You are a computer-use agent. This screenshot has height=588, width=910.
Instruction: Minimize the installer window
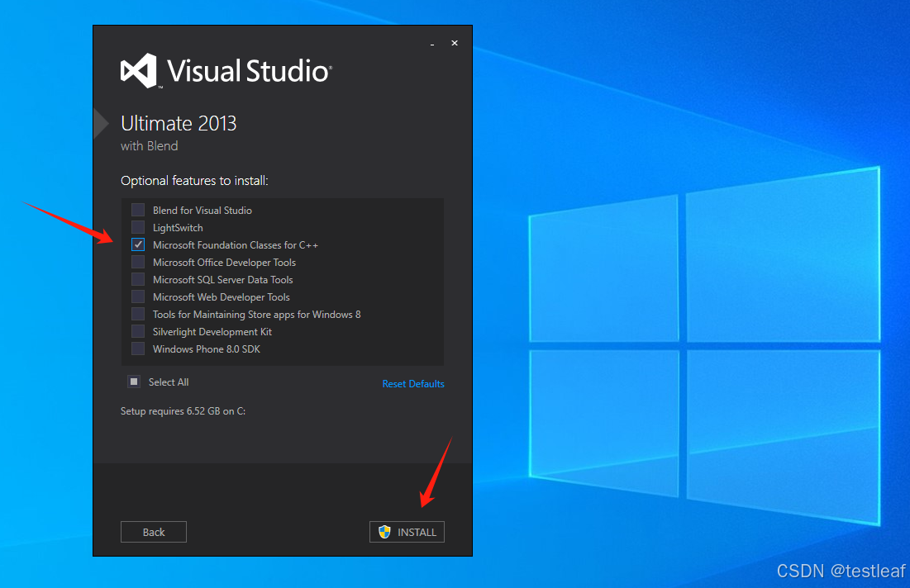click(x=431, y=44)
